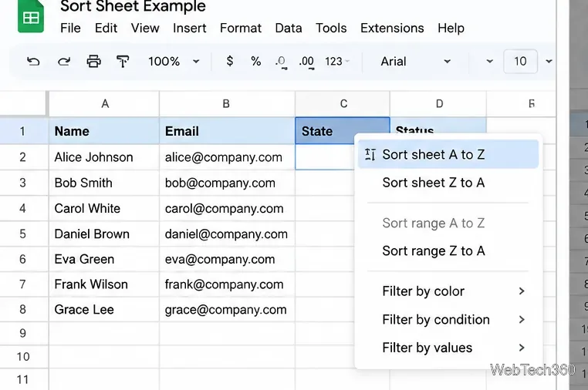Open the Arial font dropdown

[415, 62]
